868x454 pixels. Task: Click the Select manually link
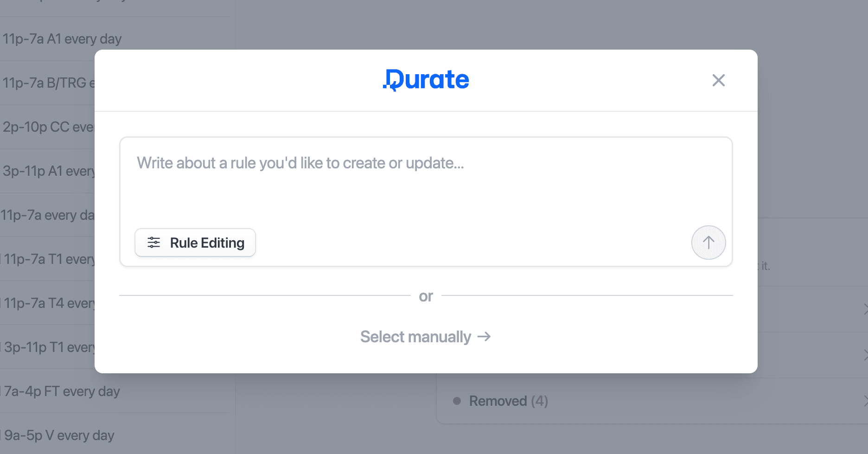(426, 337)
